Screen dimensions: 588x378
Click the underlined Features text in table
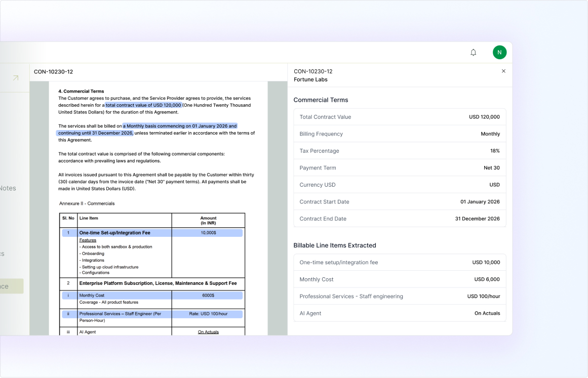click(88, 240)
